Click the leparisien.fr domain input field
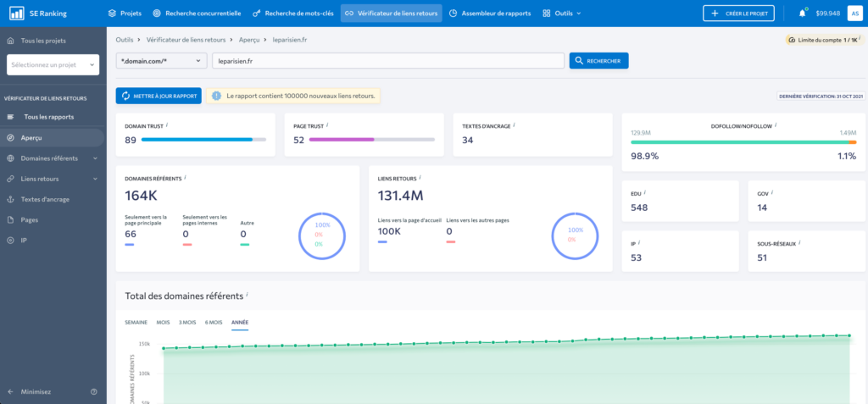 [388, 61]
